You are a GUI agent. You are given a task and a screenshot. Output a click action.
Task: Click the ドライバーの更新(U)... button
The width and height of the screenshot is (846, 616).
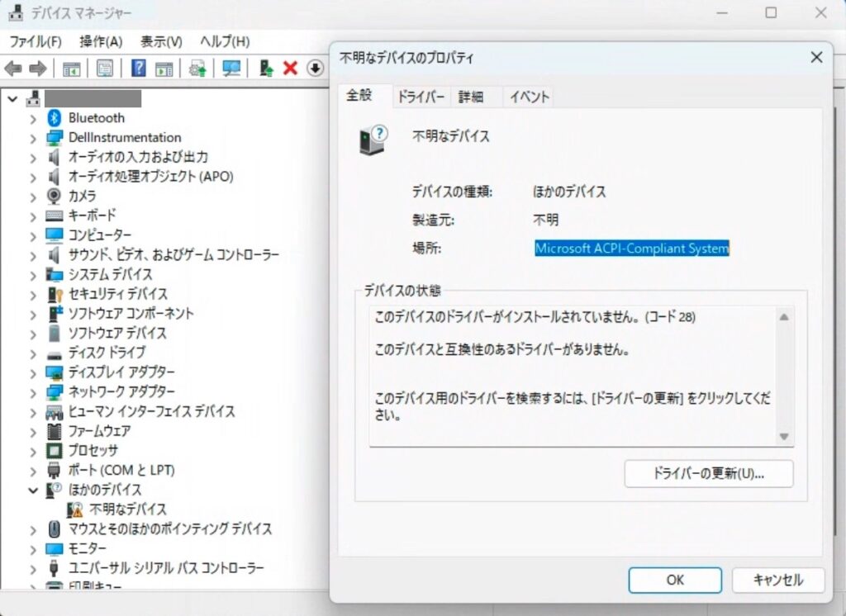click(708, 474)
